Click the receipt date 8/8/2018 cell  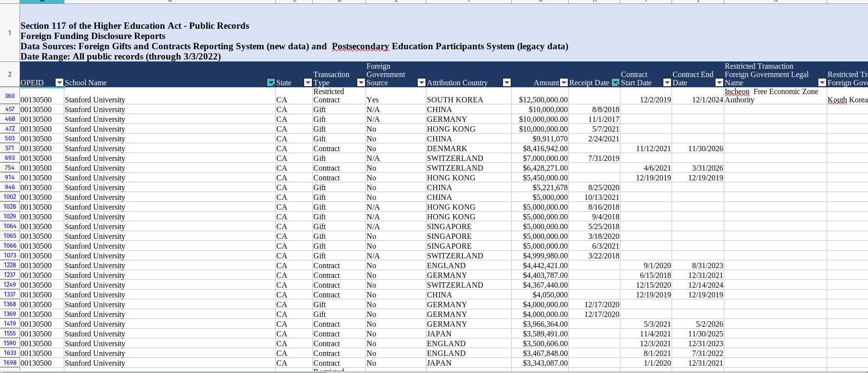coord(594,110)
